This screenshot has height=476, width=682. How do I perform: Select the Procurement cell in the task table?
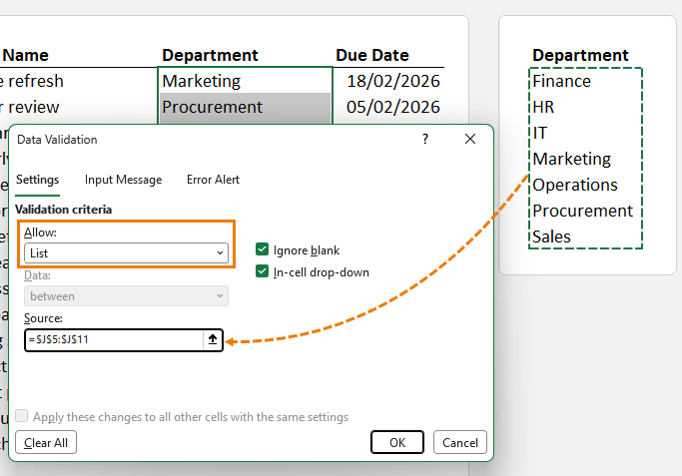pos(245,107)
